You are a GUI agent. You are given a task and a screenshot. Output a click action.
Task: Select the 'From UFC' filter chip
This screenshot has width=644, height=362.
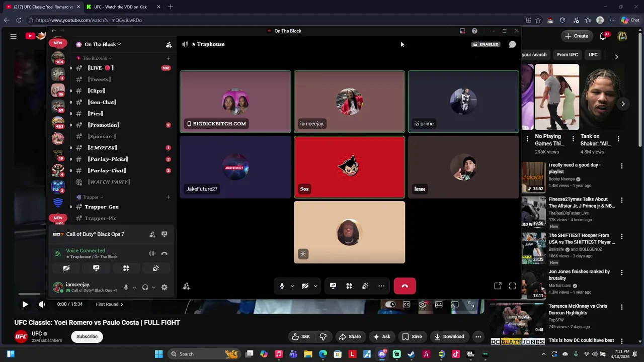[568, 54]
